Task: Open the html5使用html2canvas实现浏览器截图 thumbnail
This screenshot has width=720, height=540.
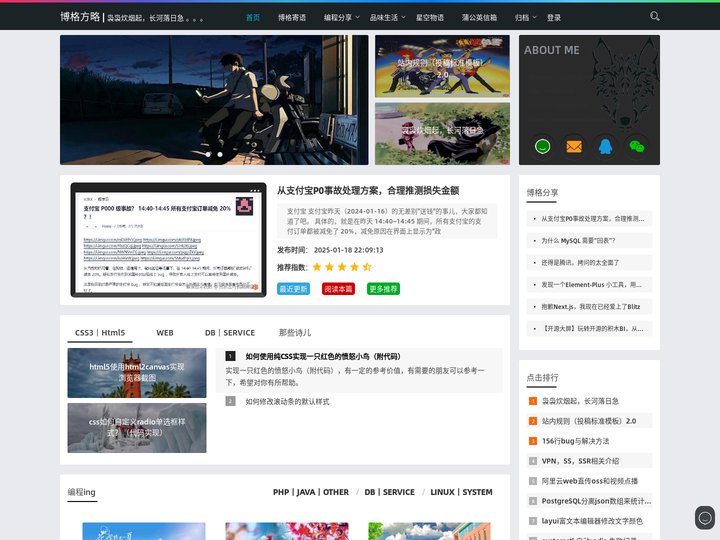Action: tap(137, 373)
